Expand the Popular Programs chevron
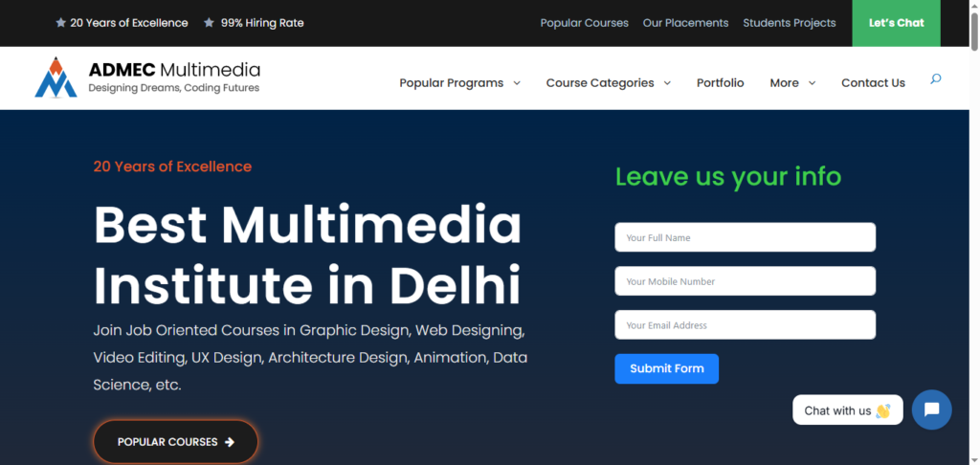 pyautogui.click(x=517, y=83)
